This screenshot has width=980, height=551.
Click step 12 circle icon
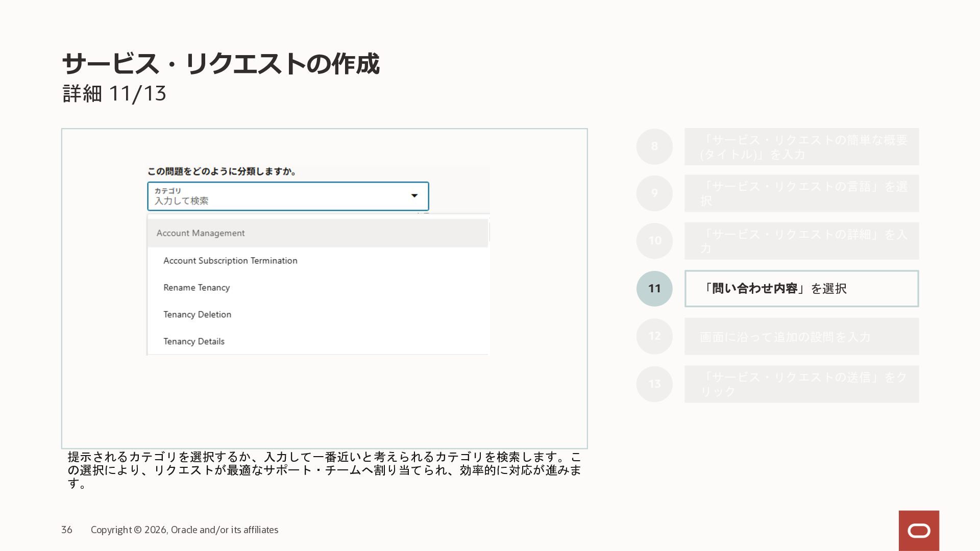(654, 336)
